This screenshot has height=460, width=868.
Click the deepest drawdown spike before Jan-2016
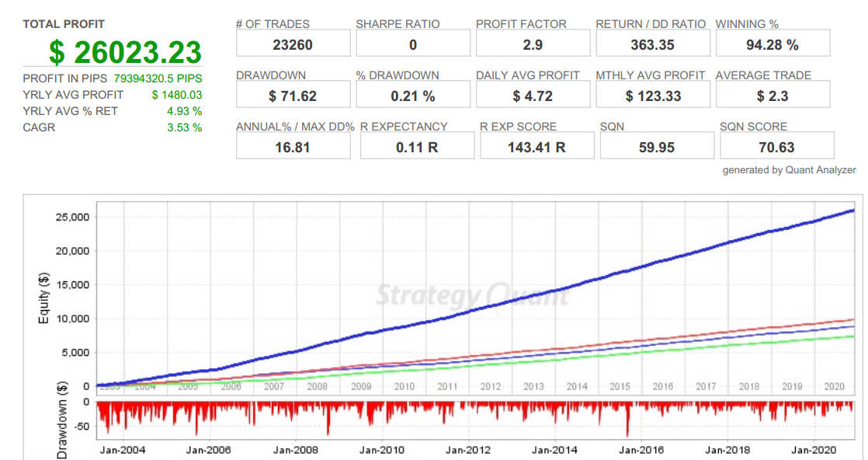627,420
